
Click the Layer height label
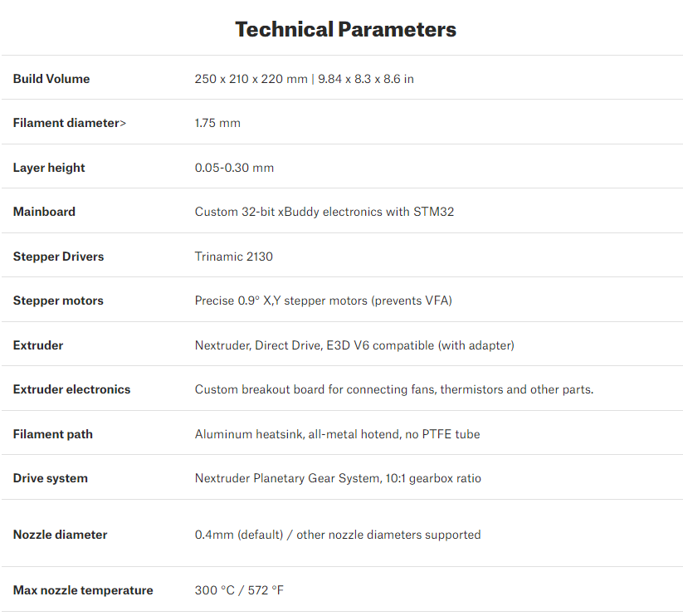(49, 168)
